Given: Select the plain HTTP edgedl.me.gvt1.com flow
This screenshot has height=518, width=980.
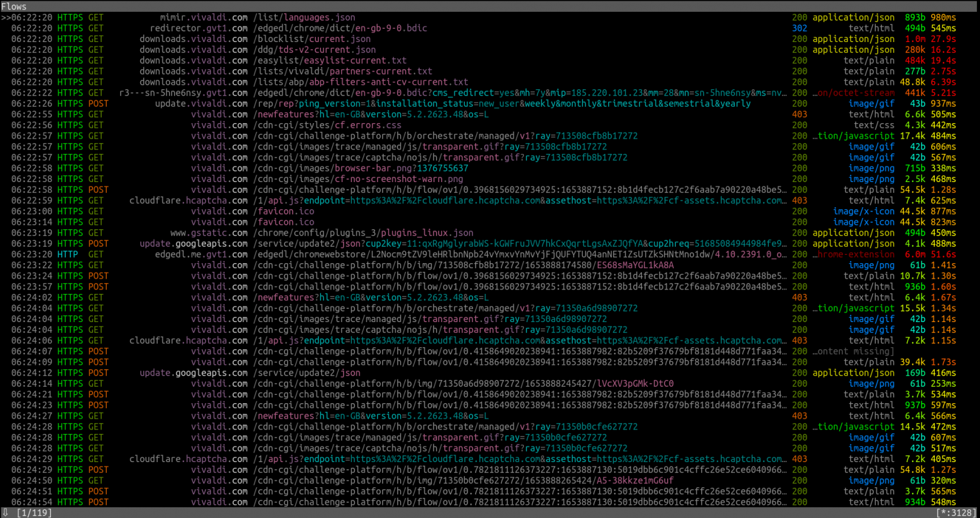Looking at the screenshot, I should point(490,254).
